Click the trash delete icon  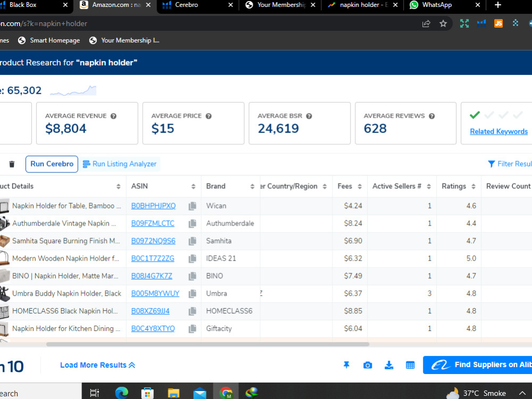[x=12, y=164]
